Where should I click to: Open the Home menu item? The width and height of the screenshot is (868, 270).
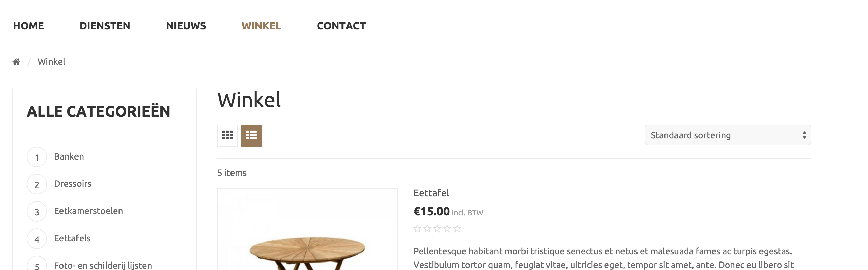[x=29, y=26]
